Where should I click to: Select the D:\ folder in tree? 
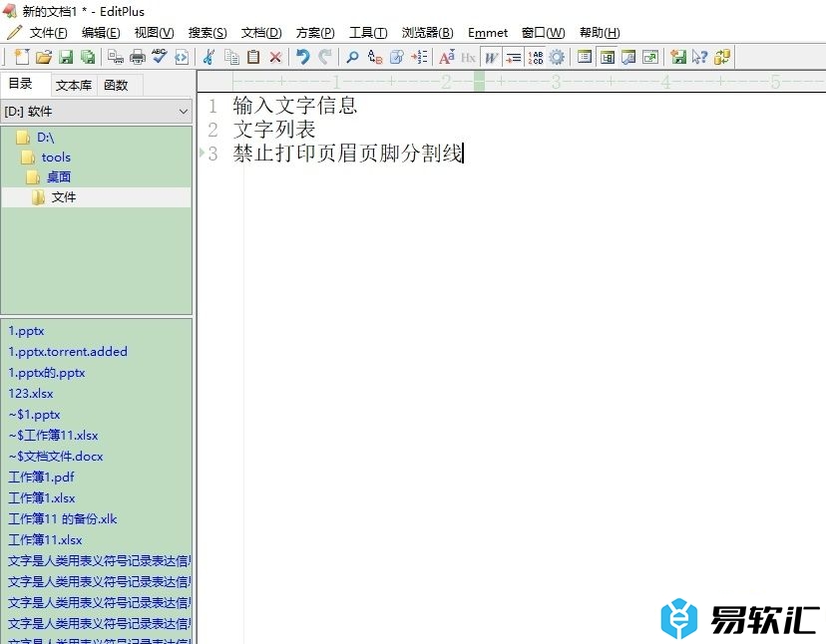coord(45,138)
